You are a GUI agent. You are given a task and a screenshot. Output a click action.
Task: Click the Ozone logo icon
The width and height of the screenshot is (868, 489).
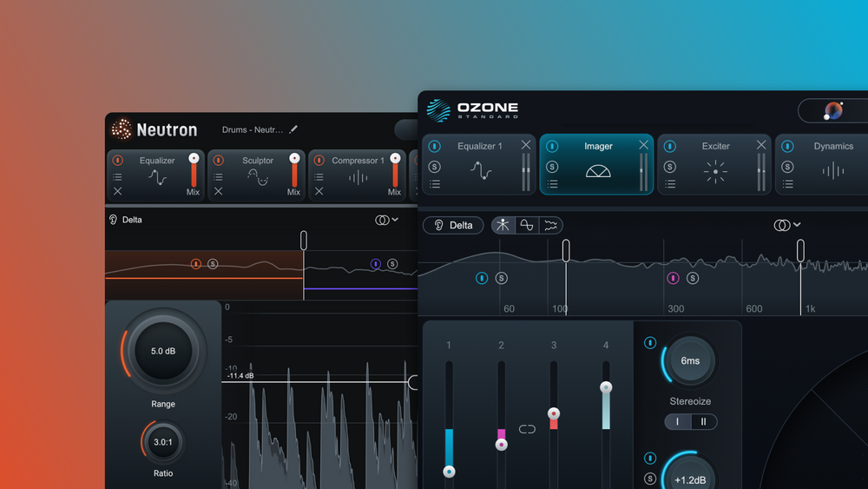(x=438, y=110)
